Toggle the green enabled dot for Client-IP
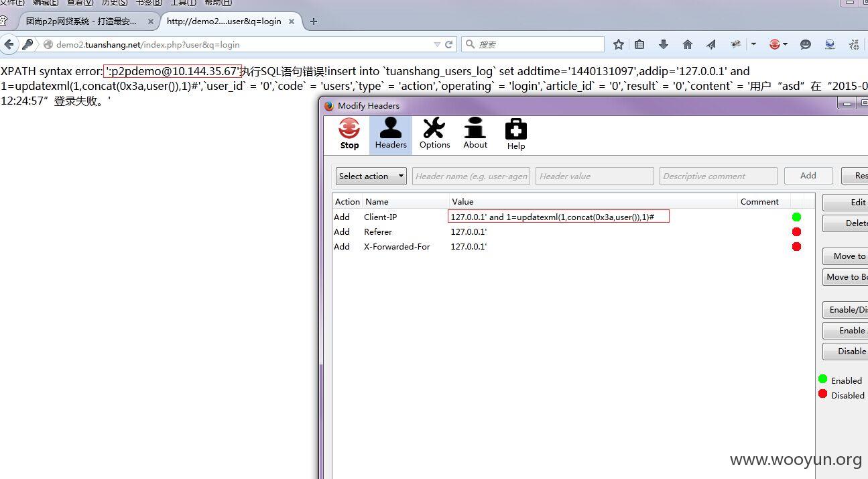Image resolution: width=868 pixels, height=479 pixels. coord(796,217)
